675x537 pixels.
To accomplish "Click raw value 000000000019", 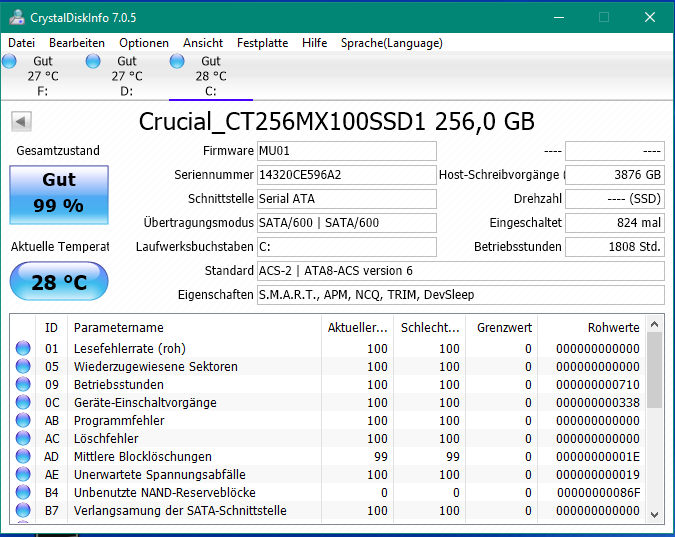I will (x=598, y=475).
